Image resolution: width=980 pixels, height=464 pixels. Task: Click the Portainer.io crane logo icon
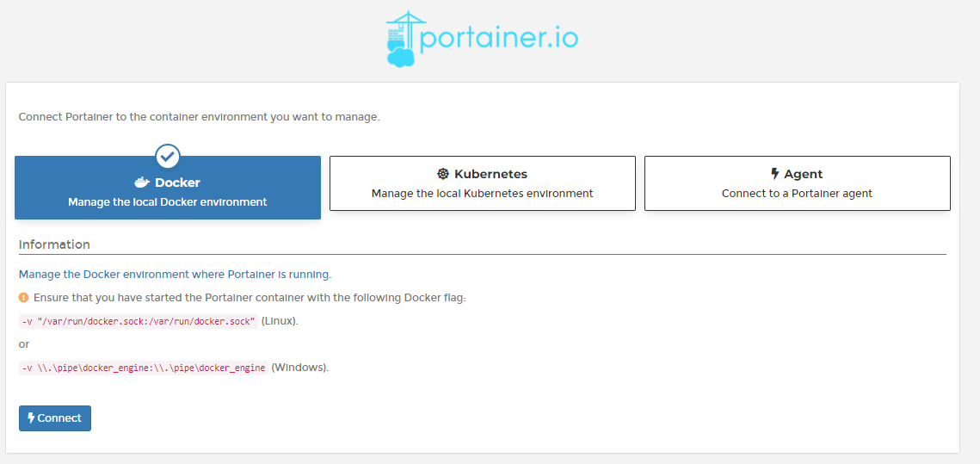(401, 39)
